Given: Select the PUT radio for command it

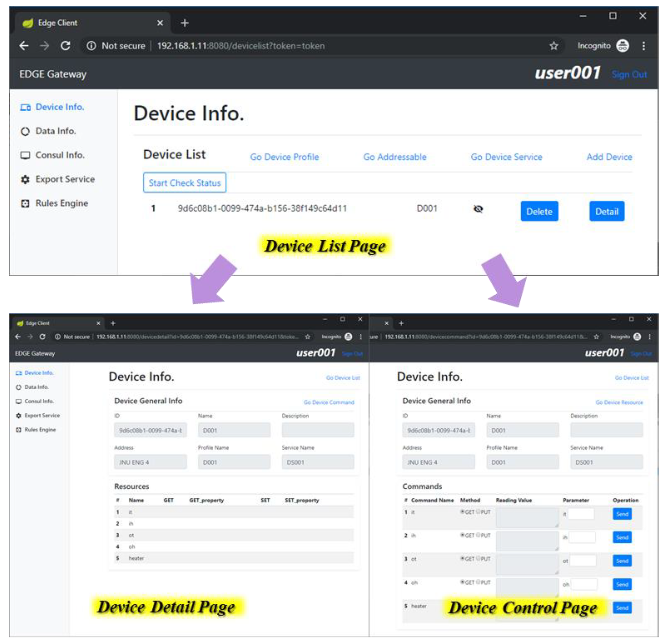Looking at the screenshot, I should pyautogui.click(x=478, y=511).
